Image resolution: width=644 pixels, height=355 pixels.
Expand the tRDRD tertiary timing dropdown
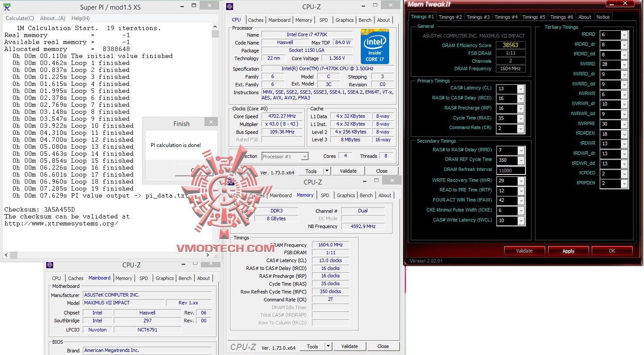624,35
